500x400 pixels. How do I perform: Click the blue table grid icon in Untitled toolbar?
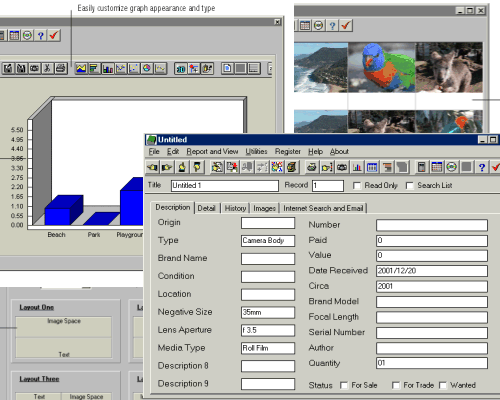372,167
